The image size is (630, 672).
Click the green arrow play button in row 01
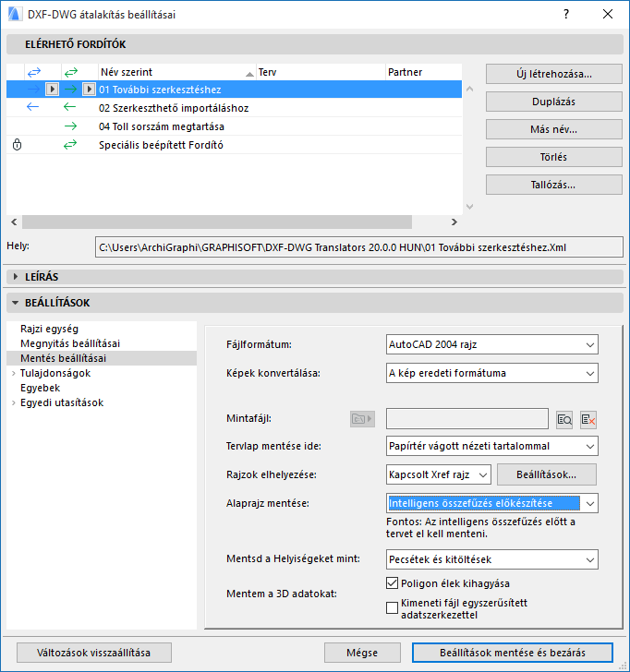[89, 90]
